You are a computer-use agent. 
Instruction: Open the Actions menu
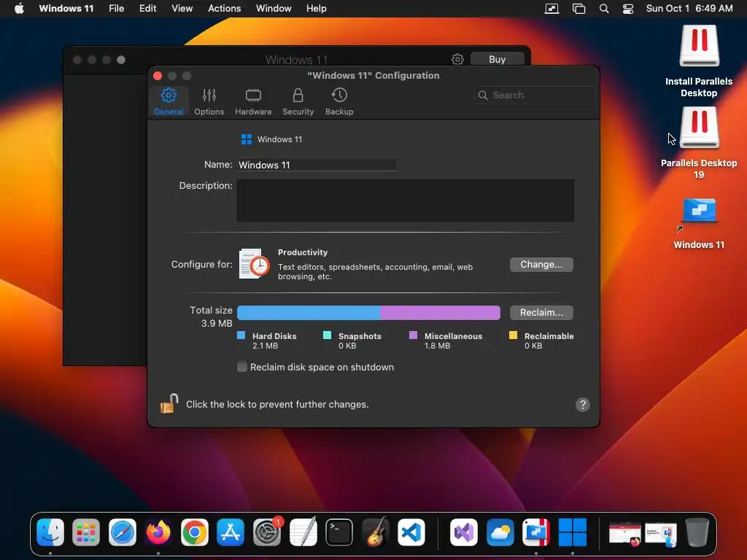tap(225, 9)
